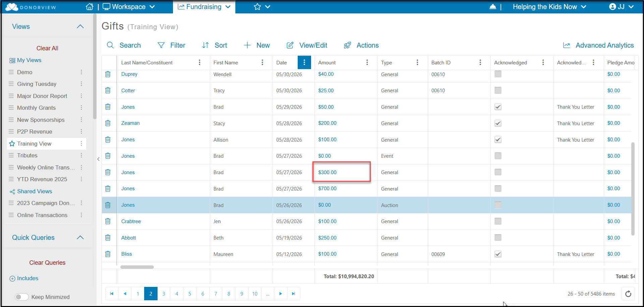644x307 pixels.
Task: Delete the Bliss Maureen gift row
Action: 108,254
